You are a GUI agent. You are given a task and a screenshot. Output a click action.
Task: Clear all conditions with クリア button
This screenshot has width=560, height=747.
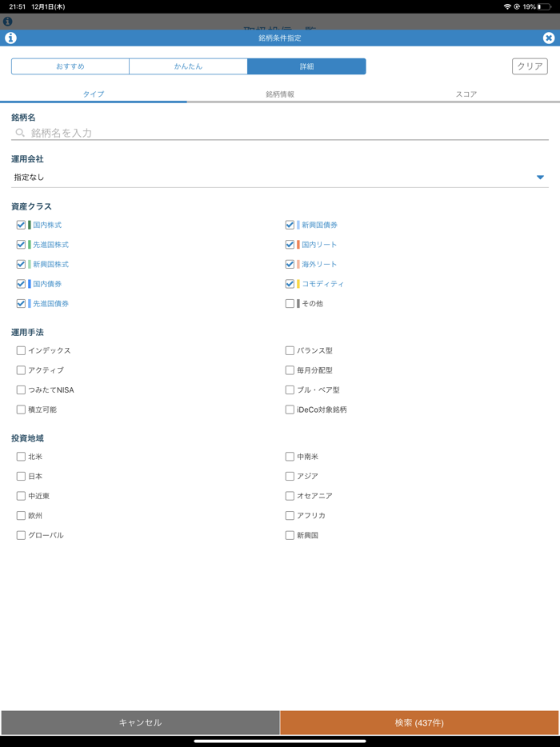click(530, 66)
